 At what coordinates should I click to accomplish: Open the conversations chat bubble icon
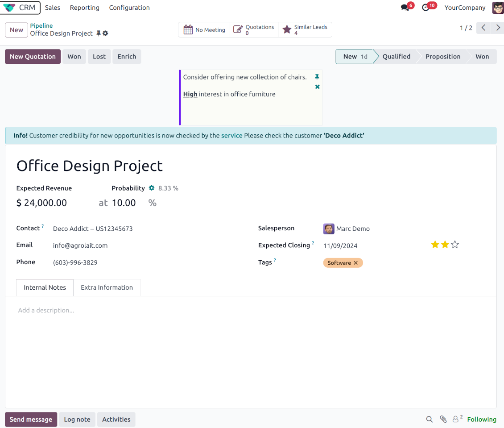405,8
